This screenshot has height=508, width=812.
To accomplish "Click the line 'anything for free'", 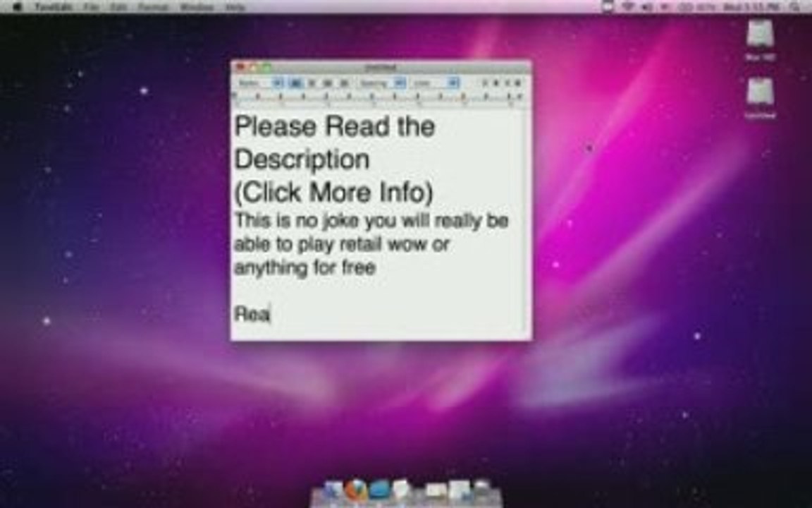I will pyautogui.click(x=305, y=268).
